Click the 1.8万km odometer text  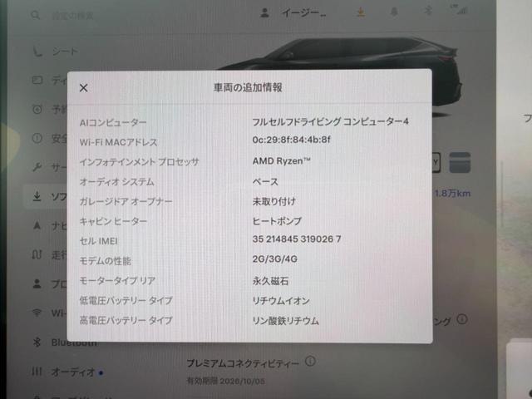[x=452, y=194]
